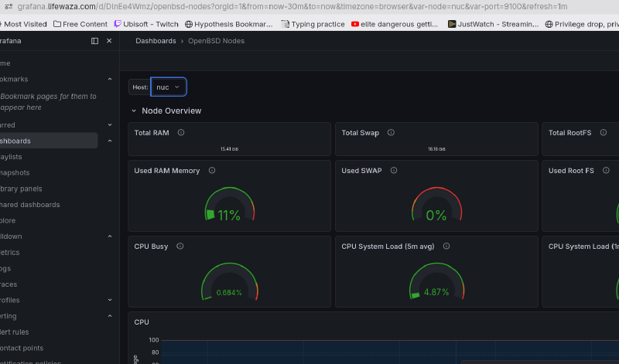619x364 pixels.
Task: Open Logs under Drilldown
Action: [5, 269]
